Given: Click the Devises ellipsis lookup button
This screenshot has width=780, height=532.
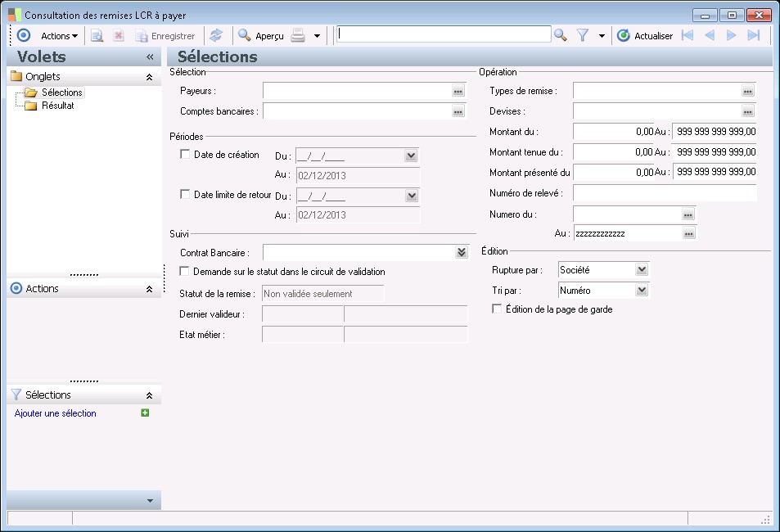Looking at the screenshot, I should (747, 111).
